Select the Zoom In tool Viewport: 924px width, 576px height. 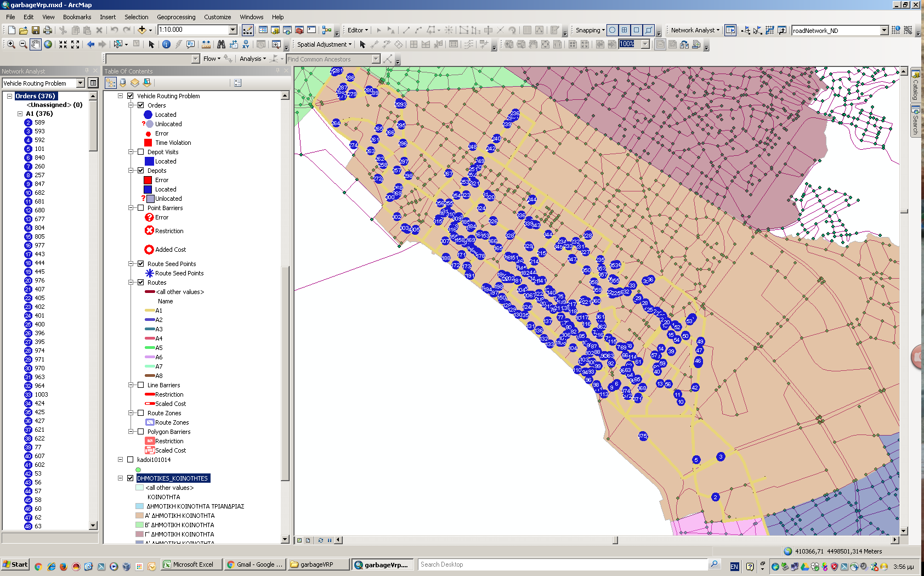pos(11,44)
